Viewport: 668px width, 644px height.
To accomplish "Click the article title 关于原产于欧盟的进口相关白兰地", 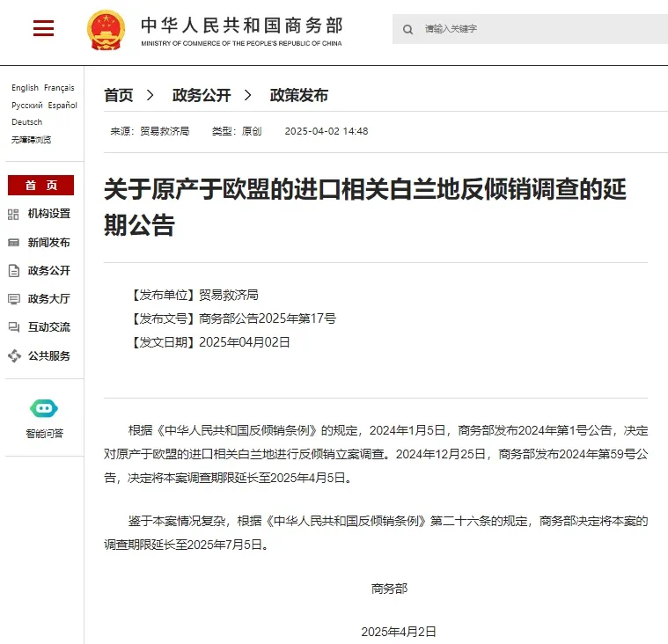I will [365, 207].
